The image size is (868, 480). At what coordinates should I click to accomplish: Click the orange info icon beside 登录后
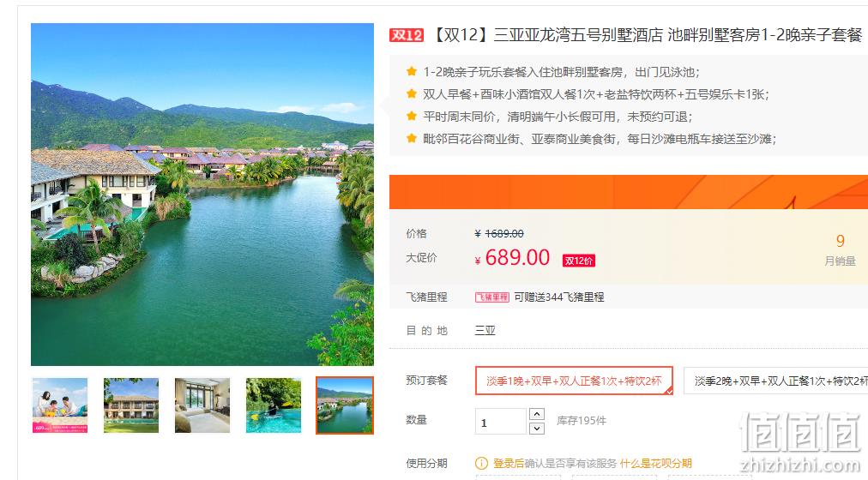482,464
